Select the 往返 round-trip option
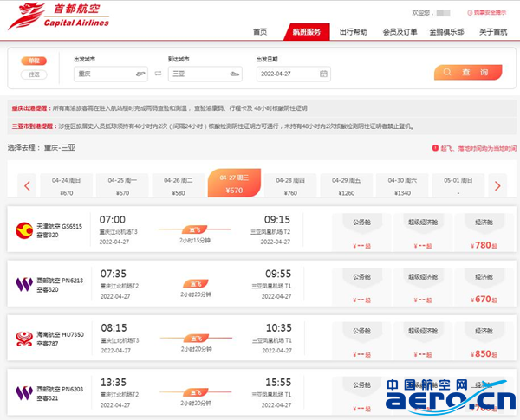Image resolution: width=520 pixels, height=420 pixels. [x=34, y=74]
